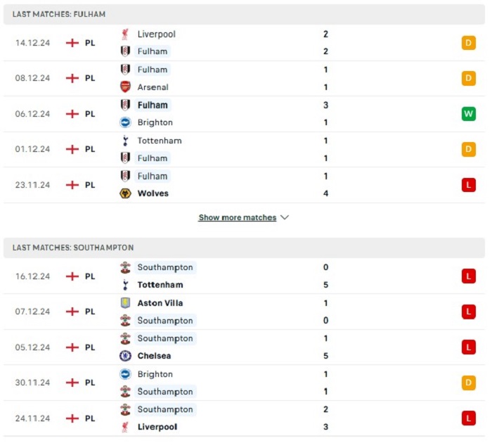Click the red L badge for Fulham vs Wolves

coord(469,185)
